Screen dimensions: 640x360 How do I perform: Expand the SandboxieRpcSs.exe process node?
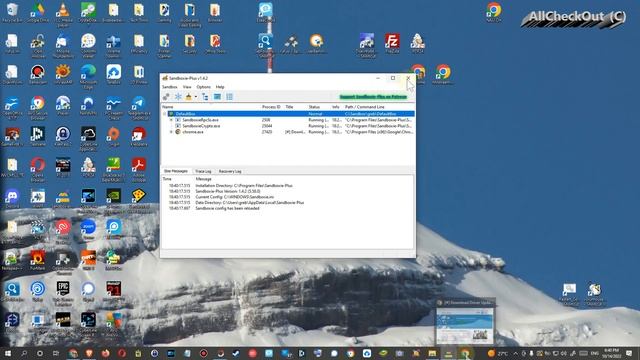click(x=171, y=120)
